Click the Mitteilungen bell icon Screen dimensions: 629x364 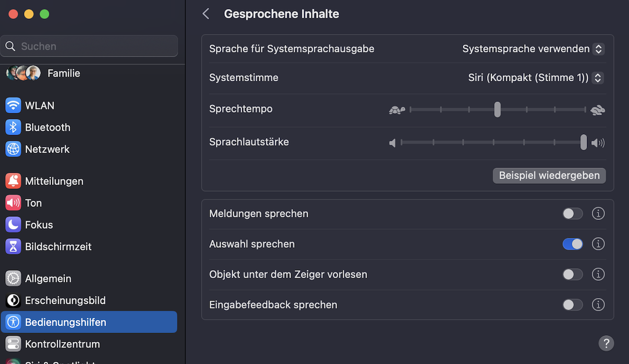13,181
